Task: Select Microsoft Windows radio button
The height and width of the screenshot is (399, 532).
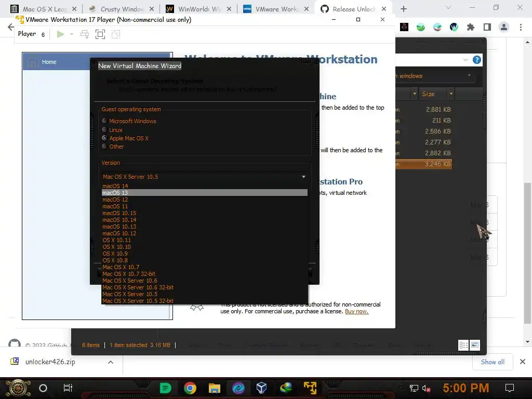Action: pos(104,121)
